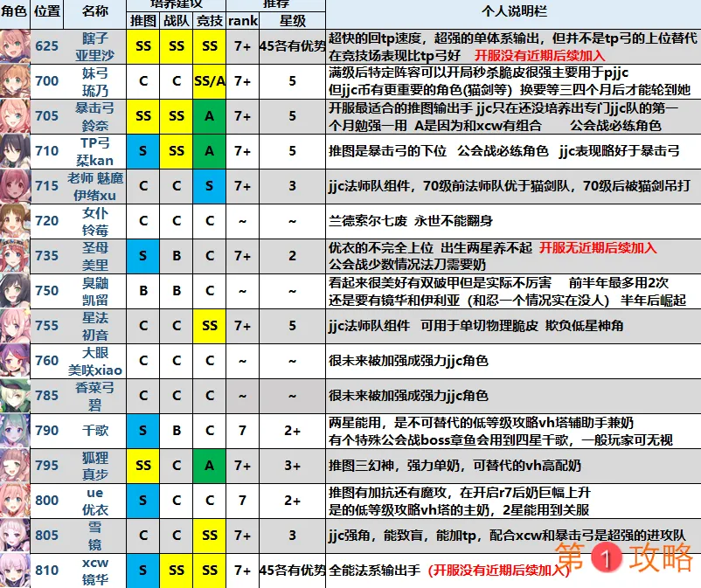
Task: Click the note starting jjc强角，能致盲
Action: [x=507, y=536]
